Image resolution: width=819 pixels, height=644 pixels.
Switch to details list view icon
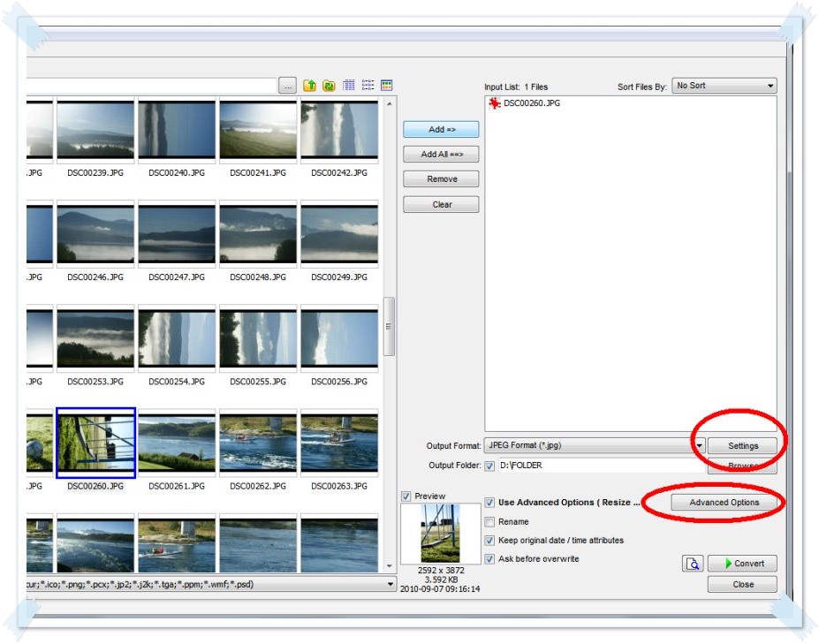tap(349, 86)
